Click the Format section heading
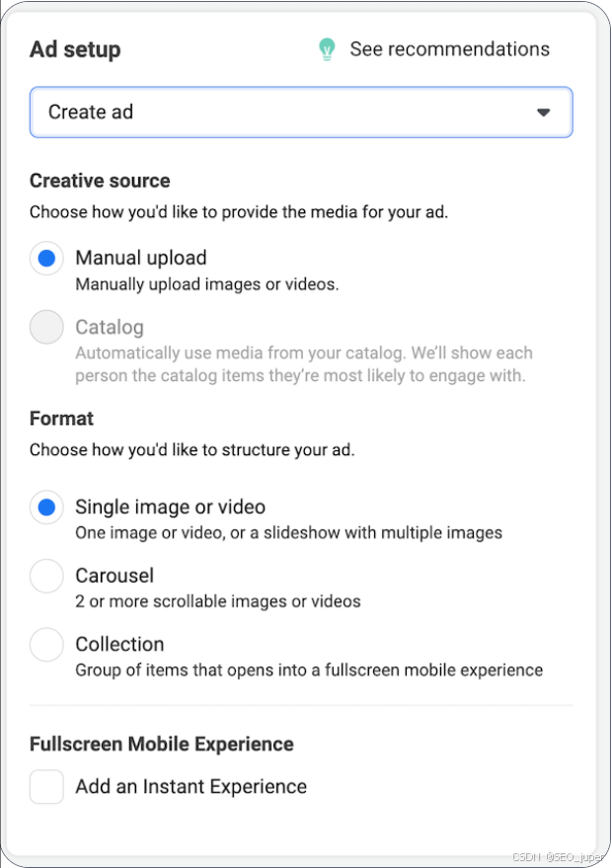 [61, 419]
